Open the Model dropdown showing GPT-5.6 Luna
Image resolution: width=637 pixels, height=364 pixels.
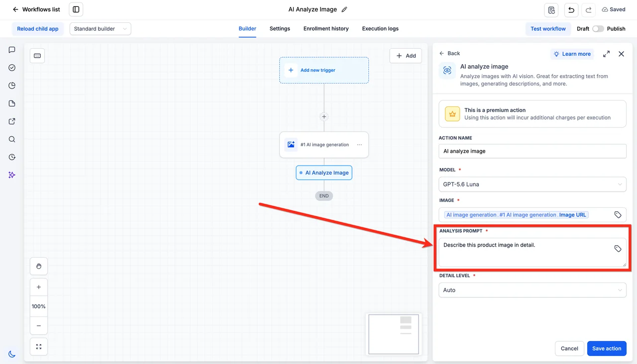[532, 184]
